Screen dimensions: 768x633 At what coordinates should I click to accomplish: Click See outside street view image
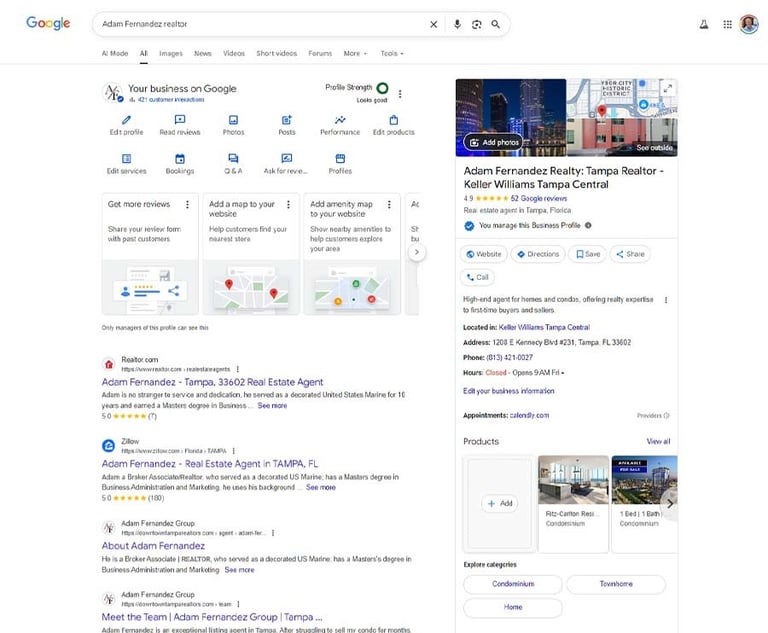tap(622, 137)
